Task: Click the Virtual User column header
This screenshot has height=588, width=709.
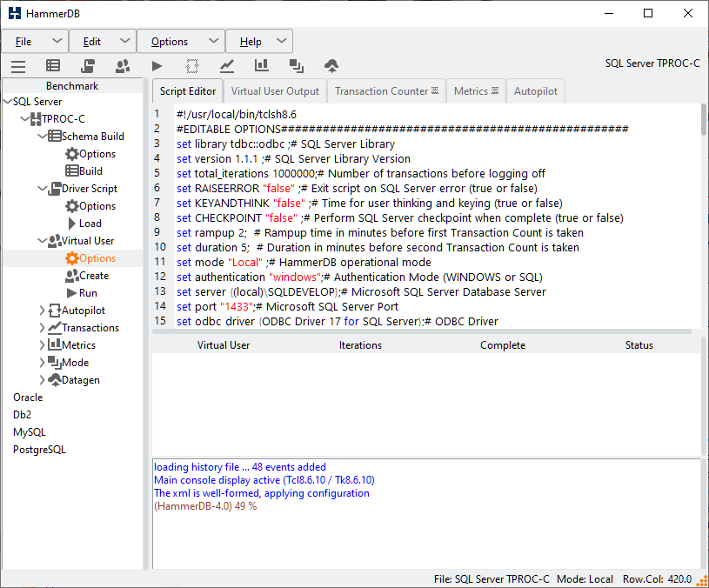Action: click(x=224, y=345)
